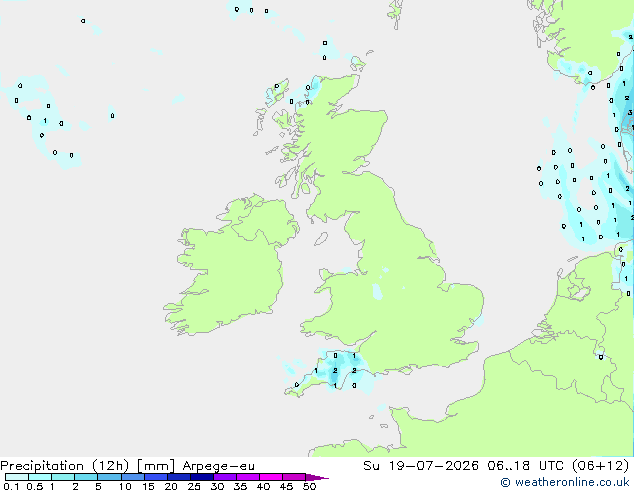This screenshot has height=490, width=634.
Task: Click the 'Su 19-07-2026' date label
Action: pyautogui.click(x=421, y=466)
